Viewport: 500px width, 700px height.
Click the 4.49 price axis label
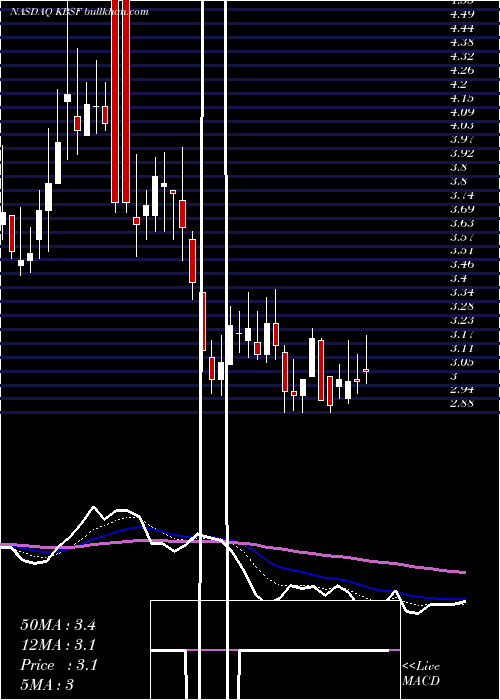tap(462, 14)
